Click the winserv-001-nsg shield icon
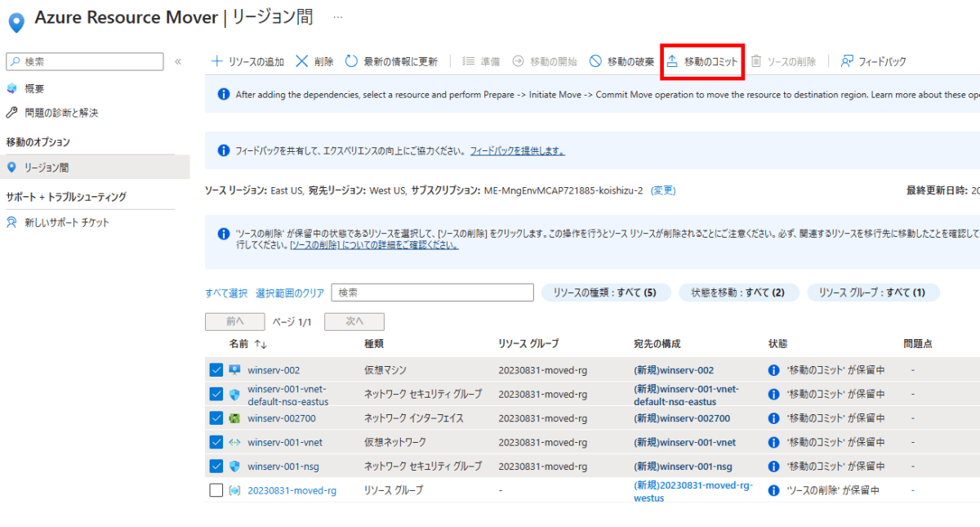Viewport: 980px width, 527px height. point(235,467)
